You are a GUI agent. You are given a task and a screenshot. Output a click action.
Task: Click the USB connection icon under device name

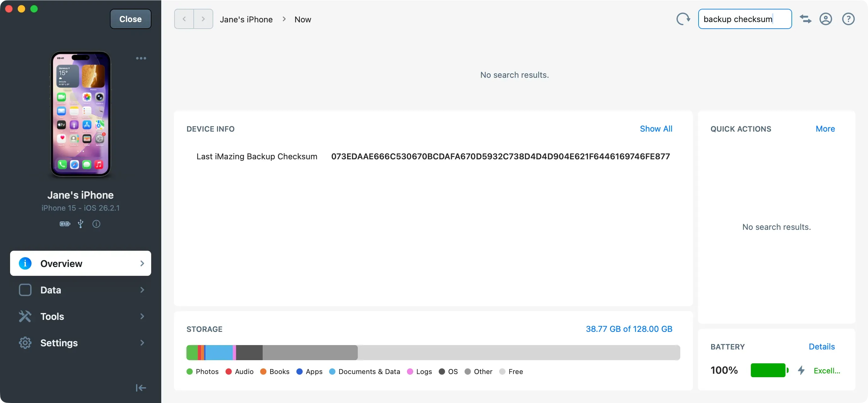(x=81, y=224)
